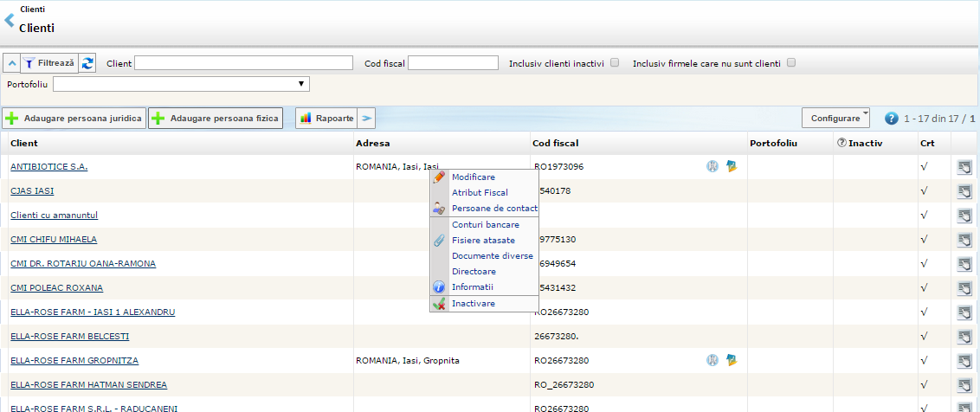
Task: Click the Cod fiscal filter input field
Action: click(x=453, y=63)
